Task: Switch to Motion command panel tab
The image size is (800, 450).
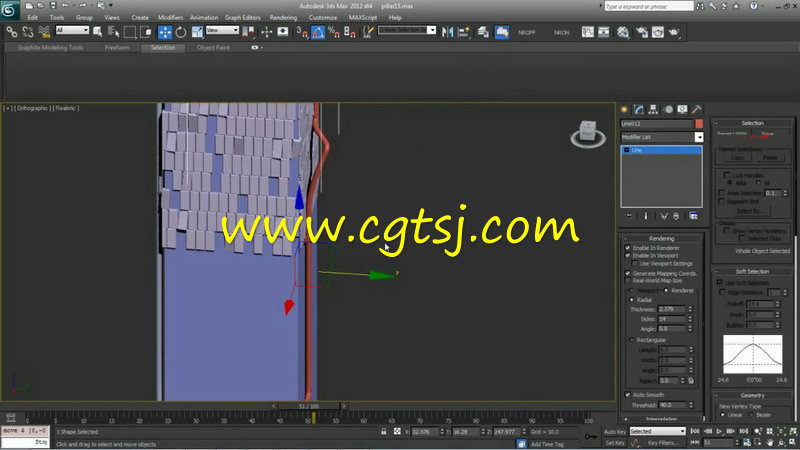Action: point(668,109)
